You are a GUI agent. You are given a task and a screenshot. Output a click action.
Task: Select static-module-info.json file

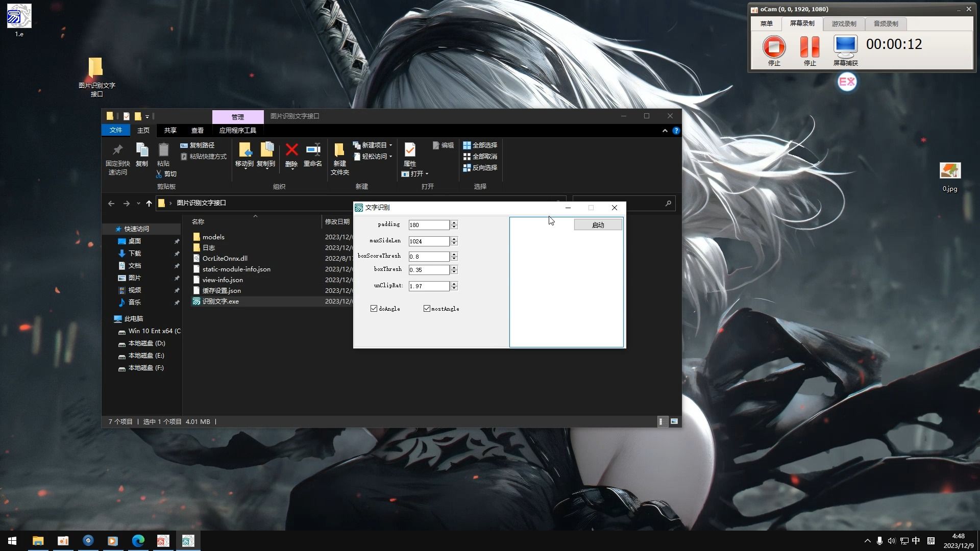[236, 269]
